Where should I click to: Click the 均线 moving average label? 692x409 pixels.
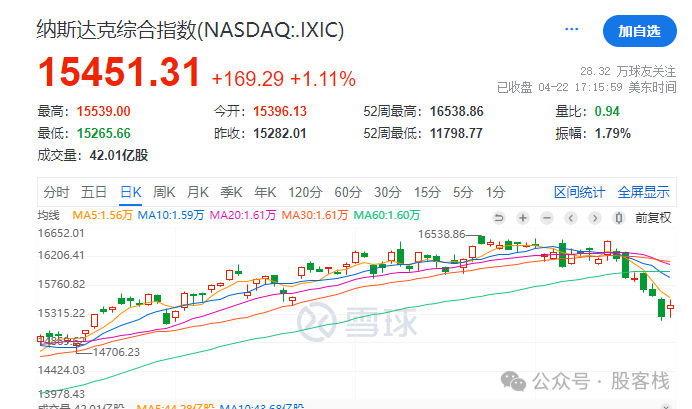click(49, 215)
